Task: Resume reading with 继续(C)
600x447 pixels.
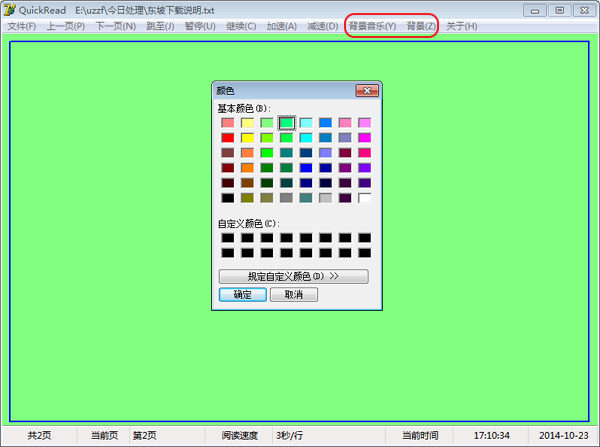Action: click(x=241, y=26)
